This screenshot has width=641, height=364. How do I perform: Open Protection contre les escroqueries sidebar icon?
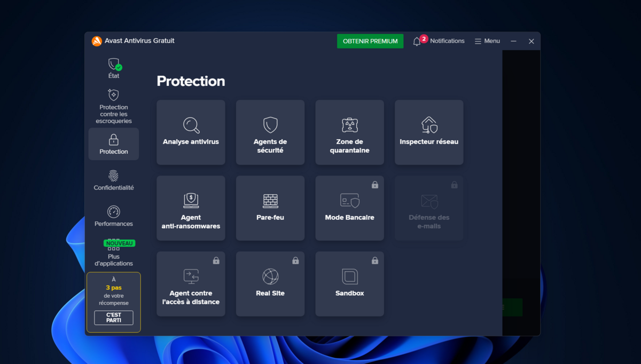tap(113, 95)
